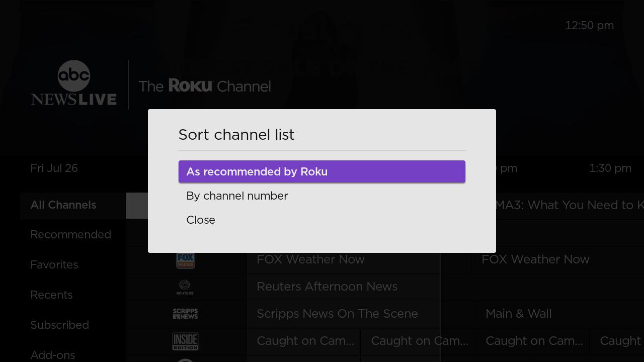Click The Roku Channel logo

click(x=205, y=86)
